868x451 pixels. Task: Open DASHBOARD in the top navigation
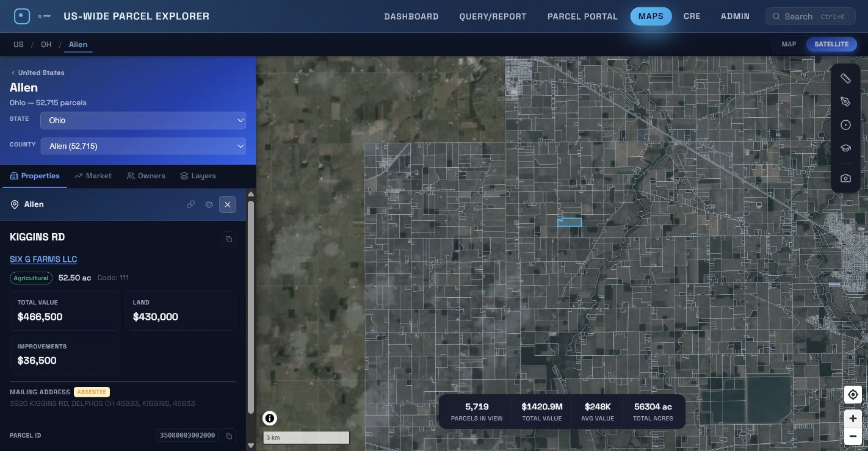tap(411, 16)
